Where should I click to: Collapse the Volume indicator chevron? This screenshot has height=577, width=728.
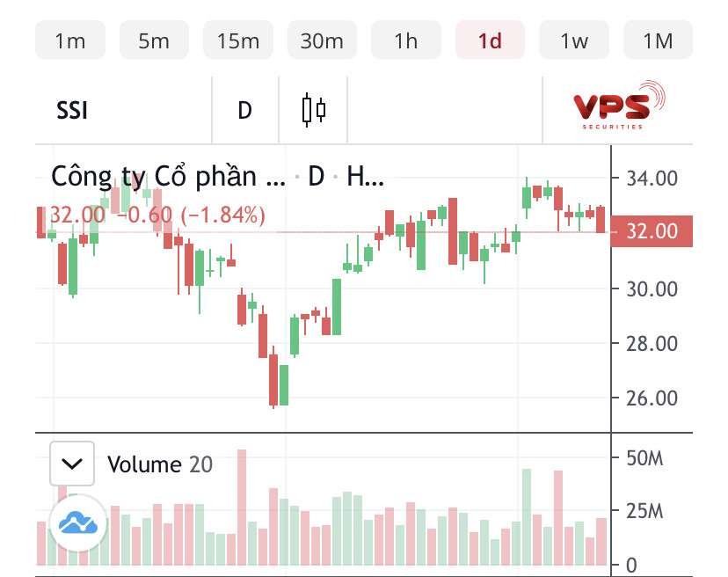(72, 464)
